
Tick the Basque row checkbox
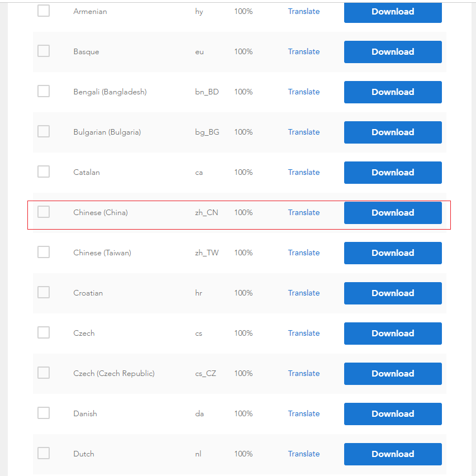pos(44,51)
